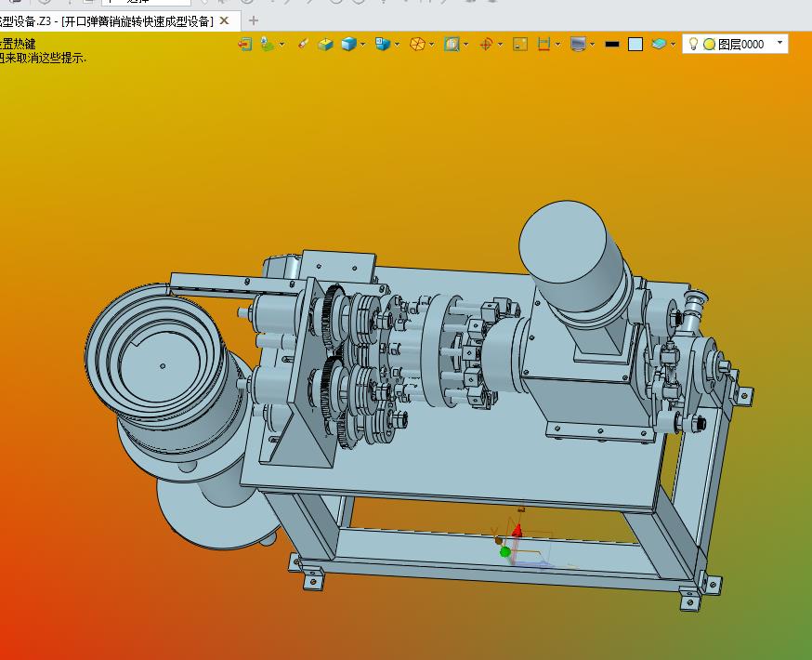Image resolution: width=812 pixels, height=660 pixels.
Task: Click the yellow-top box display icon
Action: (x=325, y=44)
